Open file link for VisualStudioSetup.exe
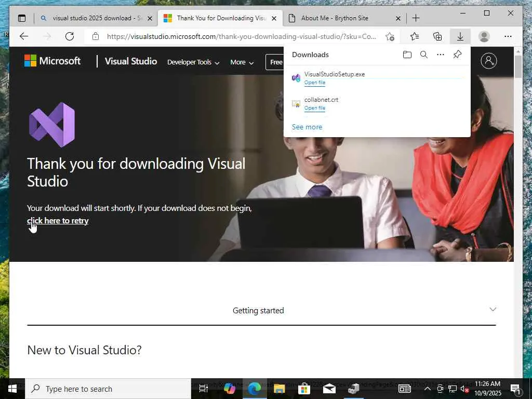 [314, 83]
